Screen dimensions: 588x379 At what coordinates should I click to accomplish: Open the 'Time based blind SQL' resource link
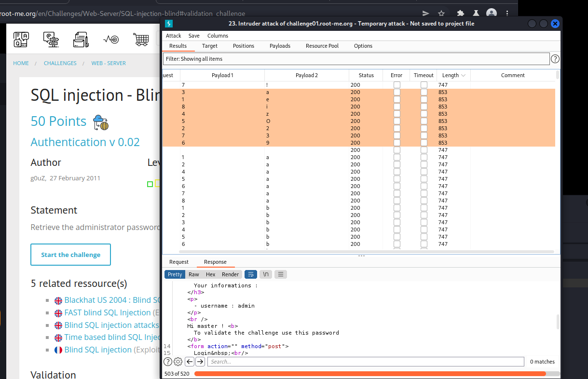112,338
